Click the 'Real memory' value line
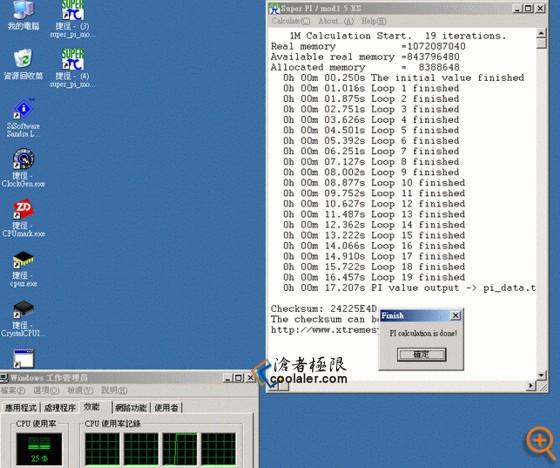This screenshot has height=468, width=560. [368, 46]
